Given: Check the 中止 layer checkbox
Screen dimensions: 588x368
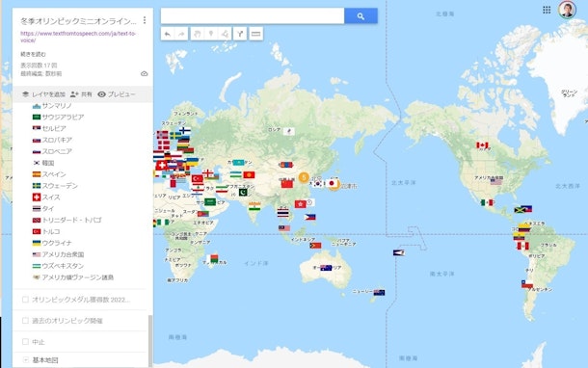Looking at the screenshot, I should tap(25, 341).
